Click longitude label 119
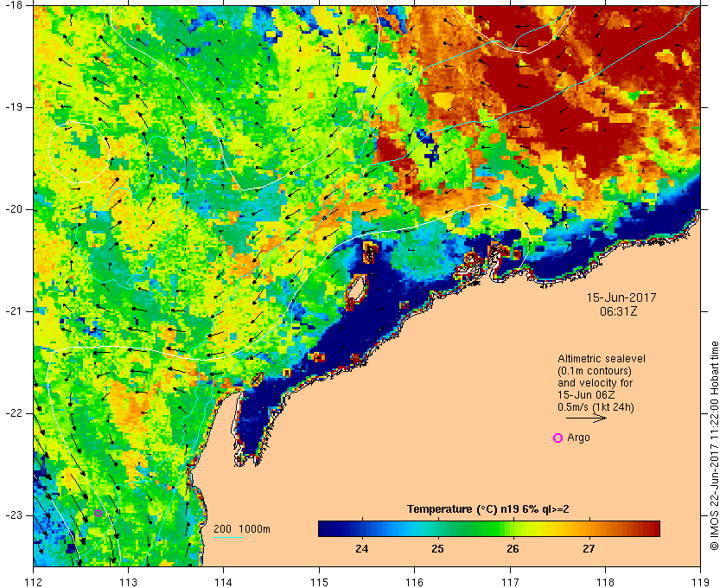Image resolution: width=726 pixels, height=588 pixels. tap(700, 582)
